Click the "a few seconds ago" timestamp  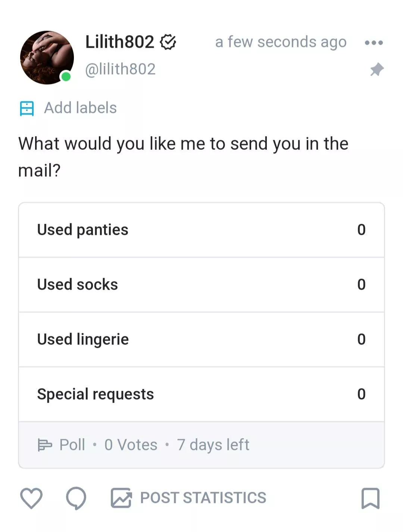281,42
